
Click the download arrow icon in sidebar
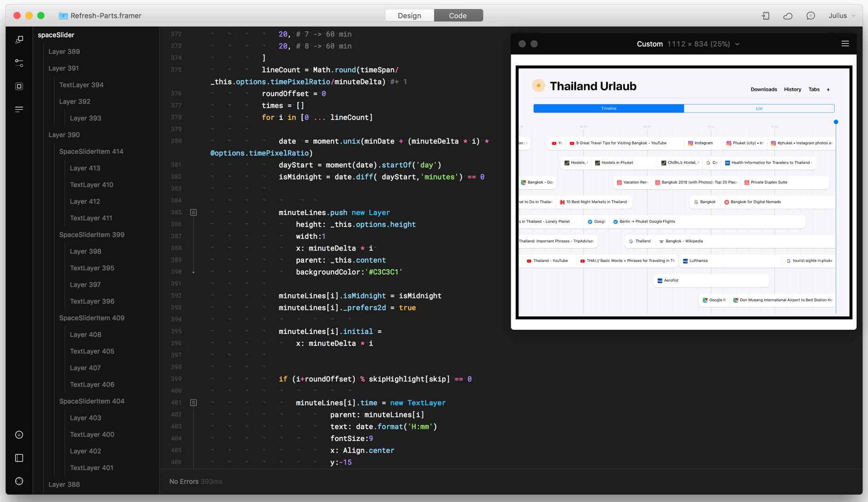(x=19, y=435)
